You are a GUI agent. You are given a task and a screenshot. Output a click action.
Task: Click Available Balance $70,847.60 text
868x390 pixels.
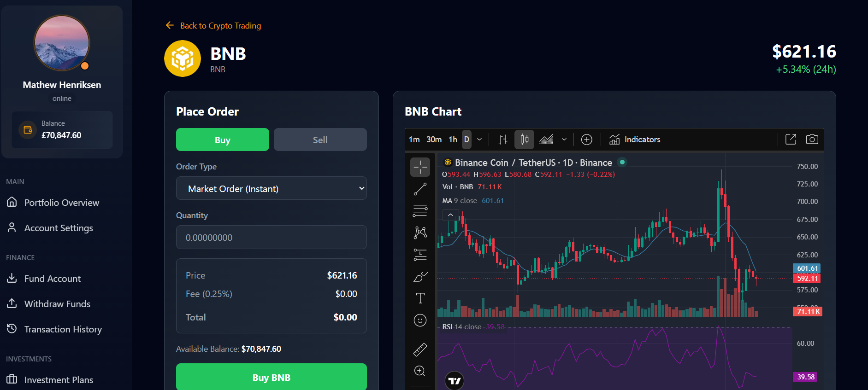coord(229,349)
